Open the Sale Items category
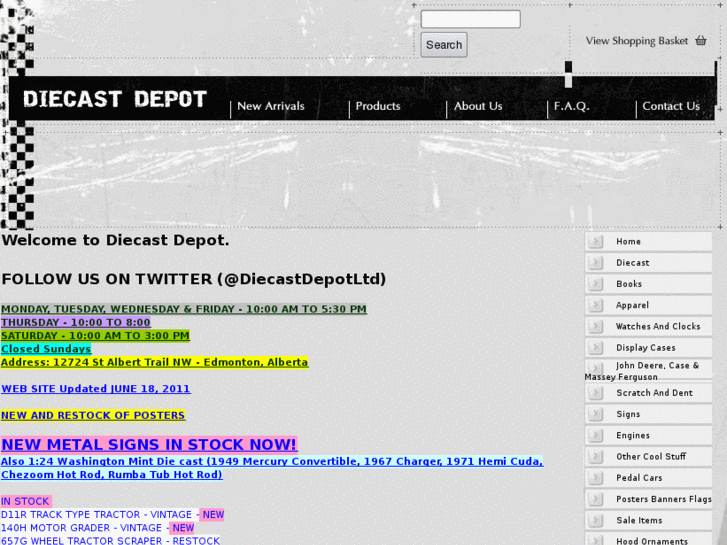The image size is (727, 545). pyautogui.click(x=648, y=520)
